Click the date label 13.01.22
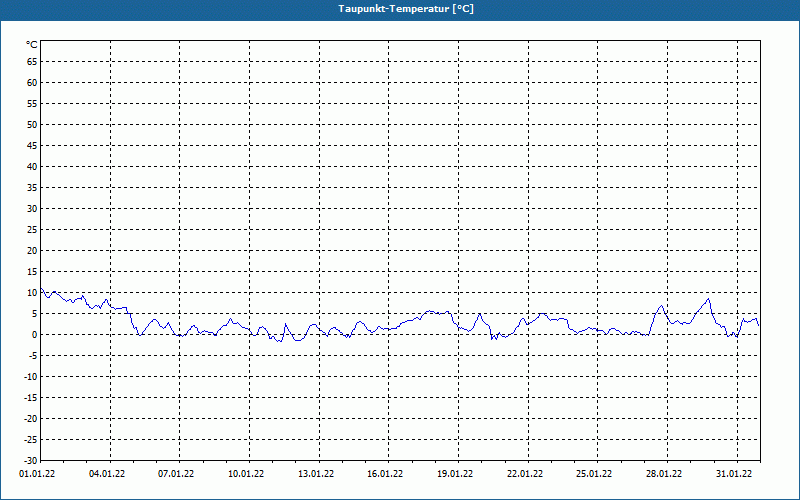This screenshot has width=800, height=500. 316,474
